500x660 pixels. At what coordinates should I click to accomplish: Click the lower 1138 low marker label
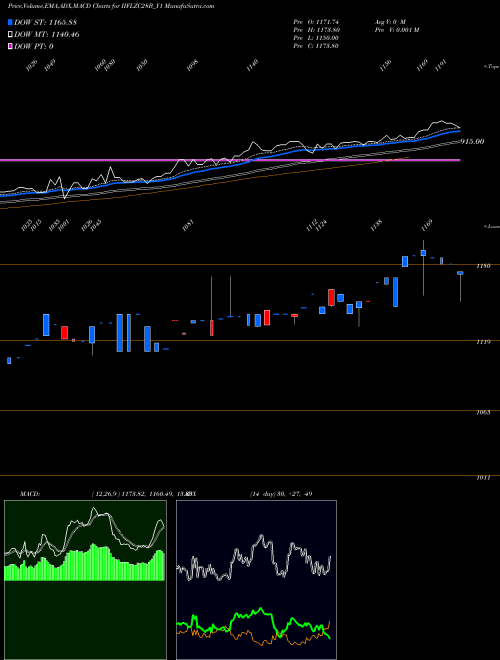376,225
